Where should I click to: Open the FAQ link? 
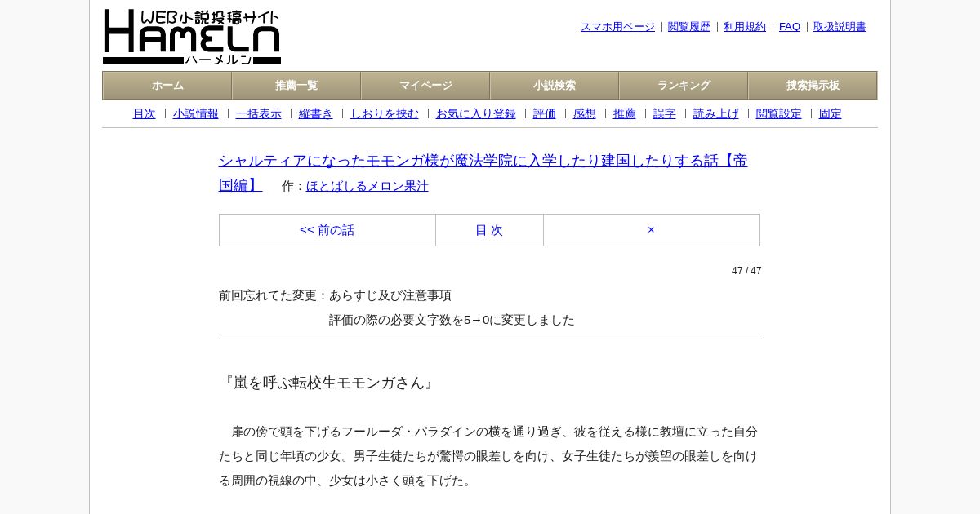(790, 27)
